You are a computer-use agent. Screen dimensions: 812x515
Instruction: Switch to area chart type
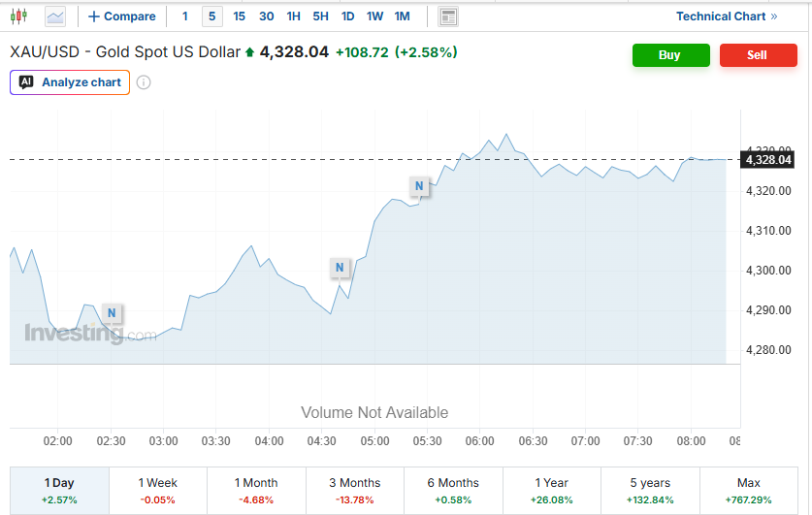coord(55,16)
